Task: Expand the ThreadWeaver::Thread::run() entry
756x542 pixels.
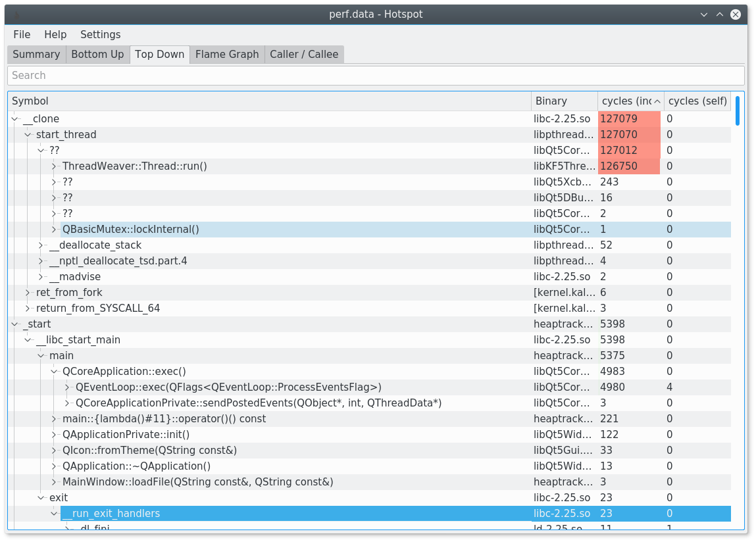Action: pyautogui.click(x=54, y=166)
